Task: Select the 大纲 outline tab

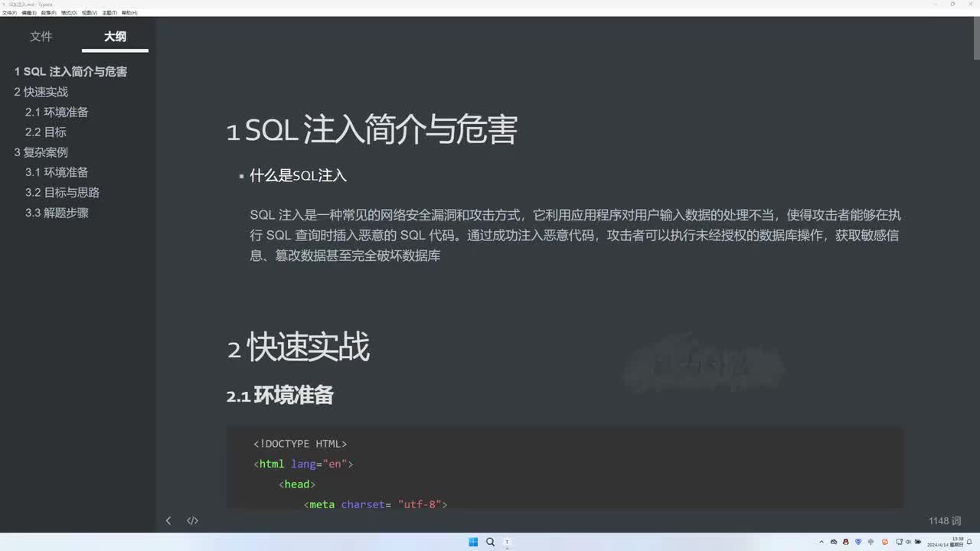Action: (x=115, y=36)
